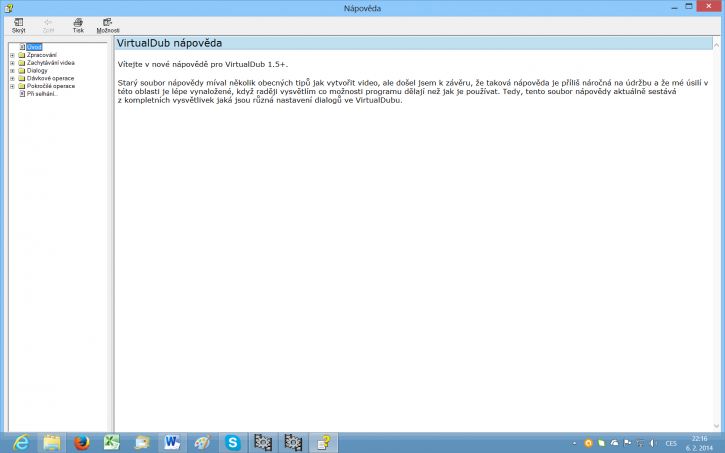Open Firefox from the taskbar

coord(82,443)
